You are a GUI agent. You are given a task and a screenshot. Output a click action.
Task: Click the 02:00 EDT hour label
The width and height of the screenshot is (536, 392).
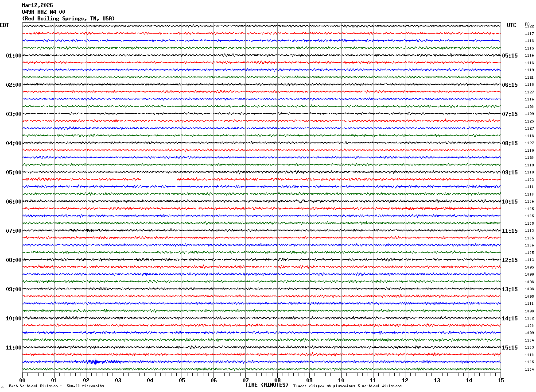14,85
